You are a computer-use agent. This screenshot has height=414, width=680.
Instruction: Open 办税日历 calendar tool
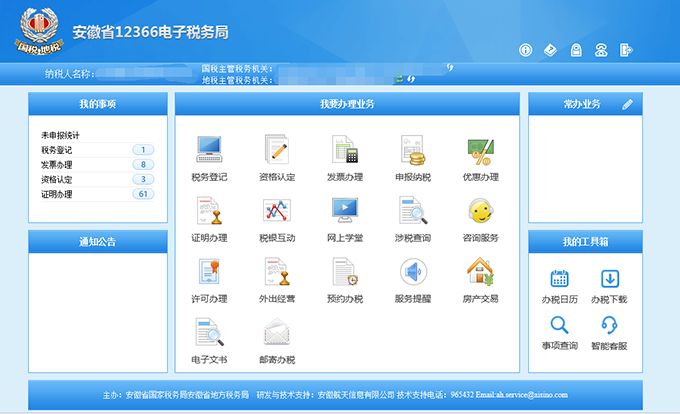(x=559, y=279)
